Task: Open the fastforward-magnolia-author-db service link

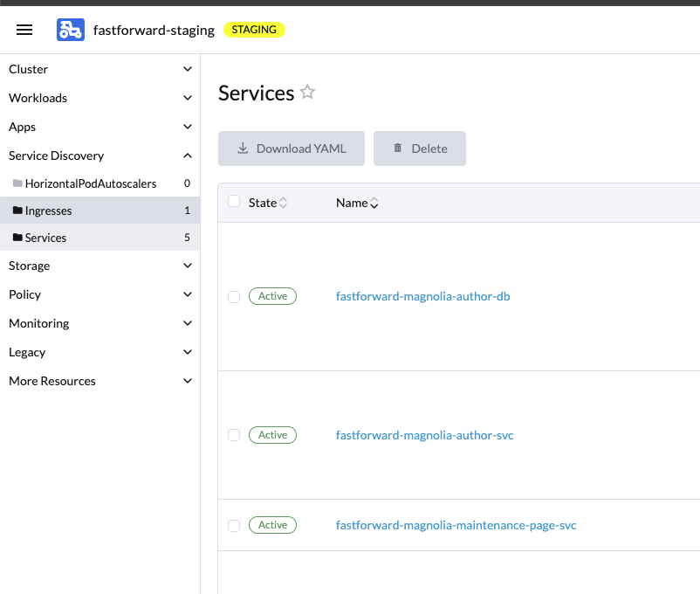Action: (422, 296)
